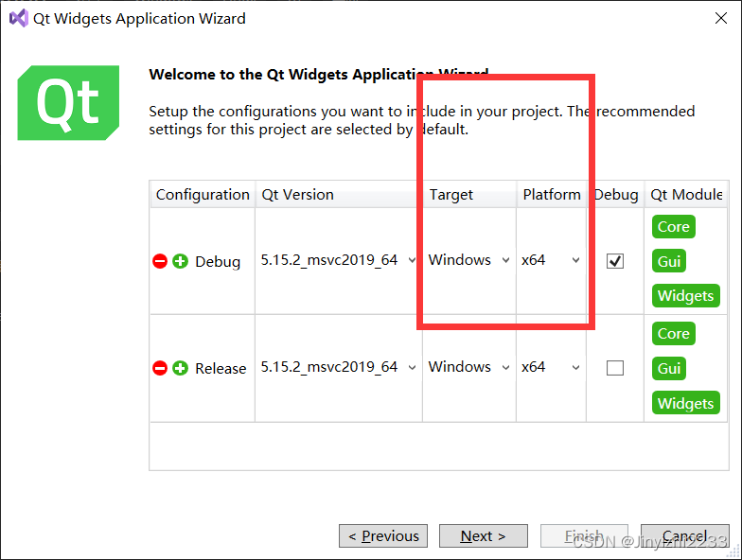Image resolution: width=742 pixels, height=560 pixels.
Task: Remove the Debug configuration with red minus icon
Action: coord(160,261)
